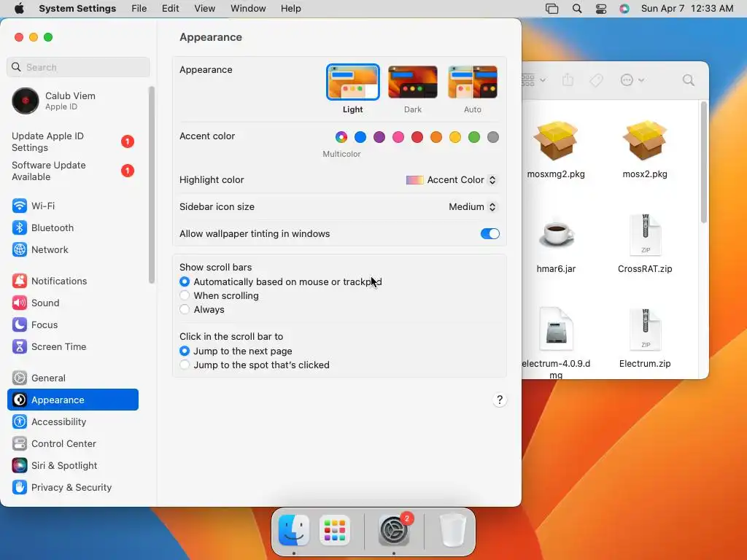Open Finder action (ellipsis) menu dropdown
The height and width of the screenshot is (560, 747).
click(632, 80)
